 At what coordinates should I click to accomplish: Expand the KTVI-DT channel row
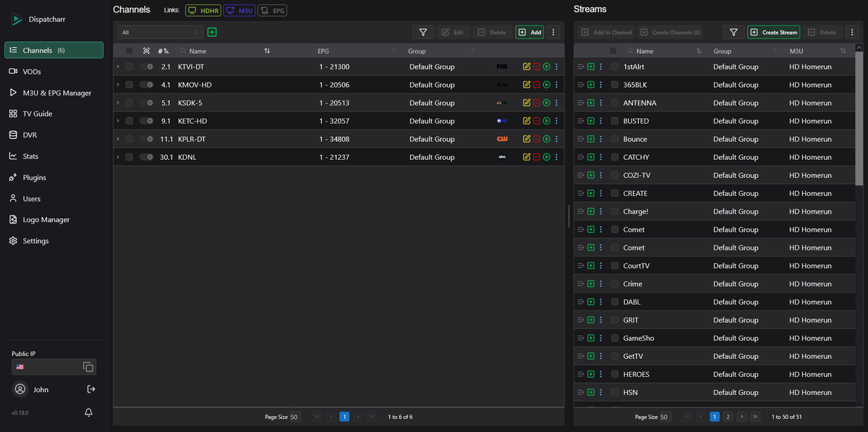pos(118,67)
